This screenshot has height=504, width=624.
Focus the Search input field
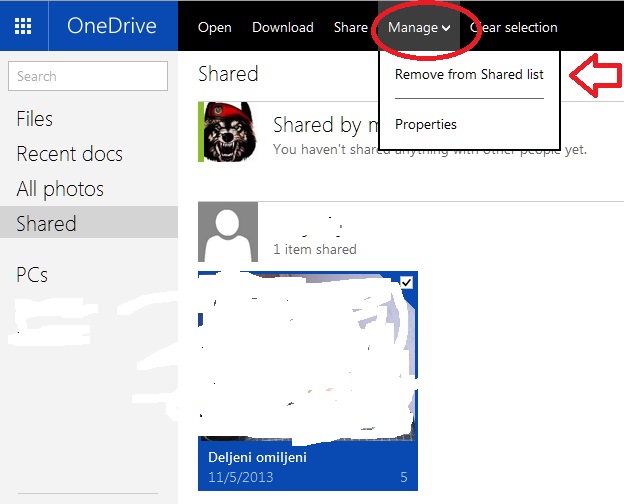coord(88,76)
